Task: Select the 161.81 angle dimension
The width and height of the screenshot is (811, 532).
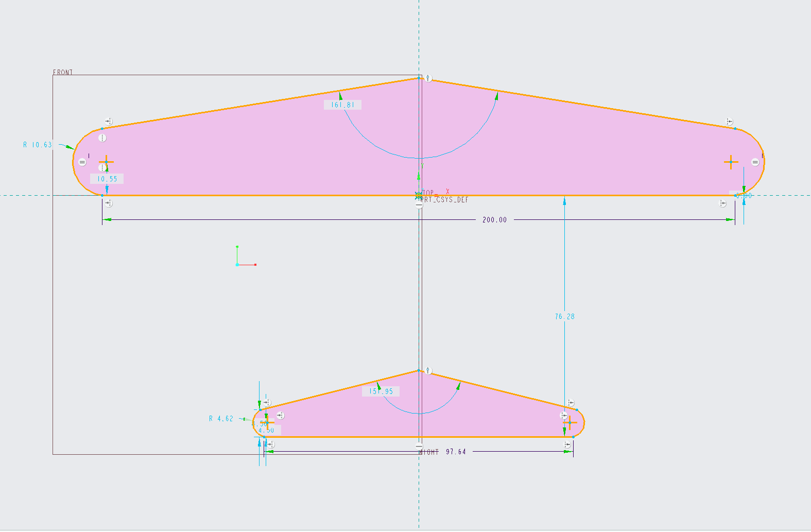Action: (x=343, y=105)
